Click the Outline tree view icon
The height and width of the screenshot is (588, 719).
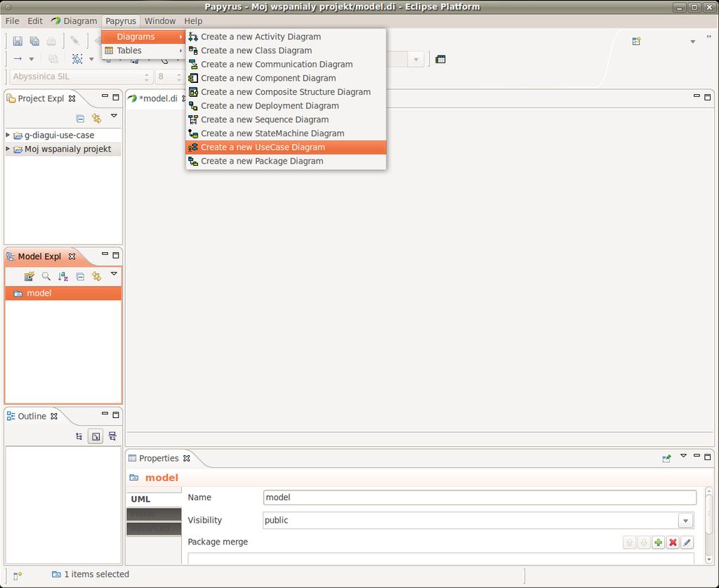(x=79, y=436)
